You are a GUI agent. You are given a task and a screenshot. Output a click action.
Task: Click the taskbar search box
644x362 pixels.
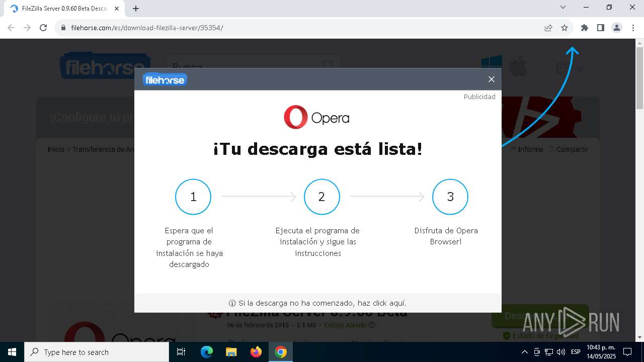[97, 352]
